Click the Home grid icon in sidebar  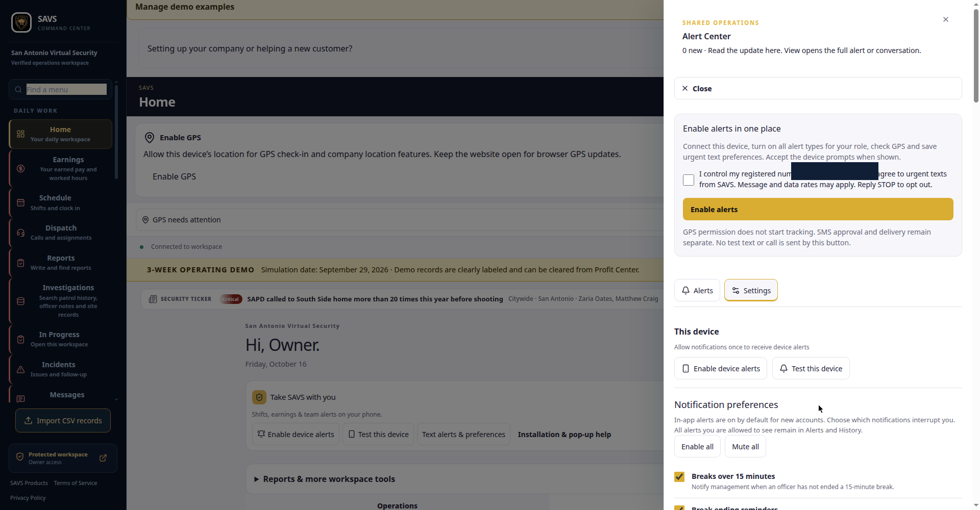pyautogui.click(x=21, y=134)
